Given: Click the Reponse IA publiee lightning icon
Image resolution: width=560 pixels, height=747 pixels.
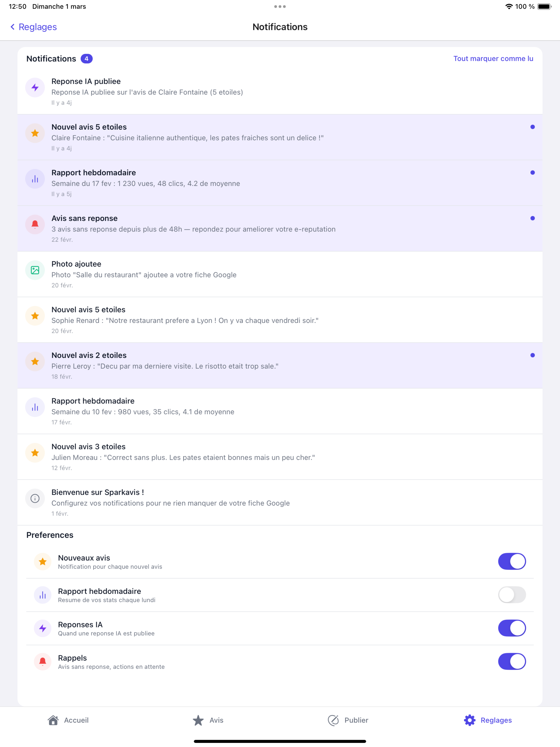Looking at the screenshot, I should [x=35, y=87].
